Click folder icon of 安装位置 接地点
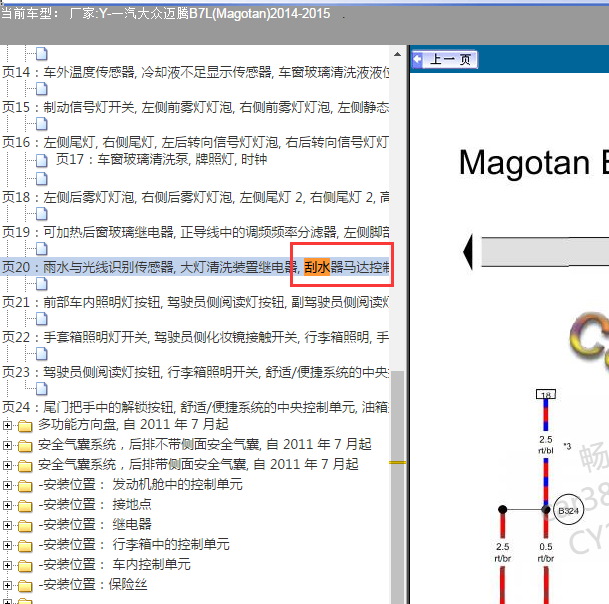The height and width of the screenshot is (604, 609). pos(25,506)
